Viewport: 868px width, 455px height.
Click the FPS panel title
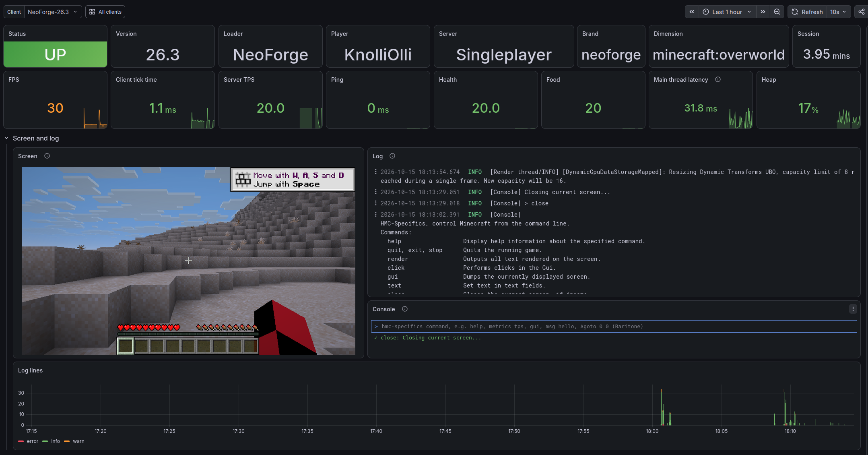pos(14,80)
